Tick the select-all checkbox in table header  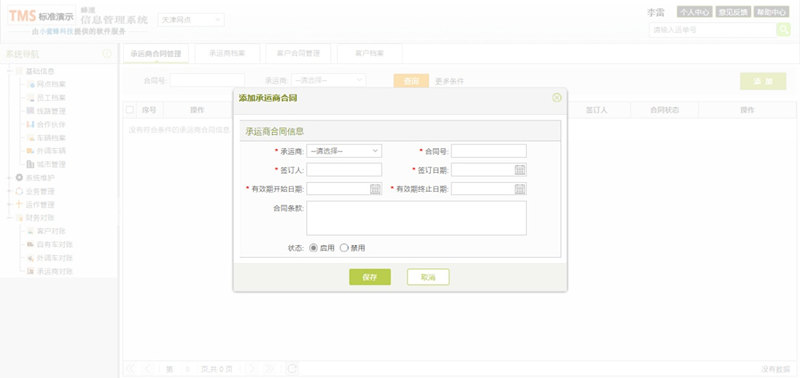pyautogui.click(x=130, y=110)
